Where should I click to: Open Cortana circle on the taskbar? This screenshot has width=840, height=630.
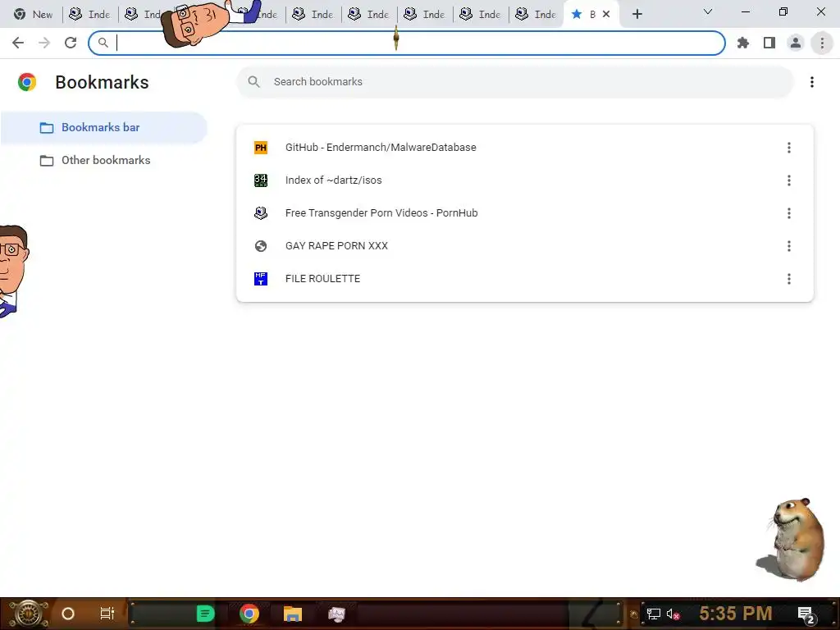click(68, 614)
